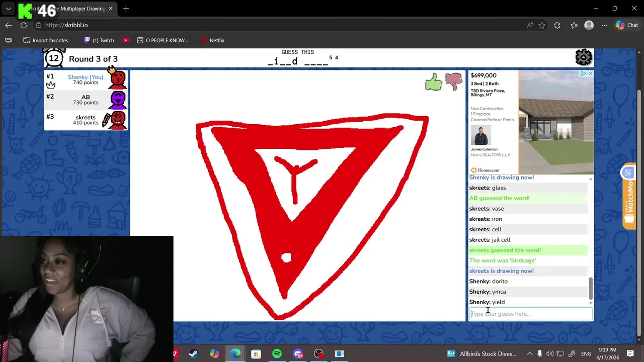
Task: Click AB's purple avatar
Action: click(117, 100)
